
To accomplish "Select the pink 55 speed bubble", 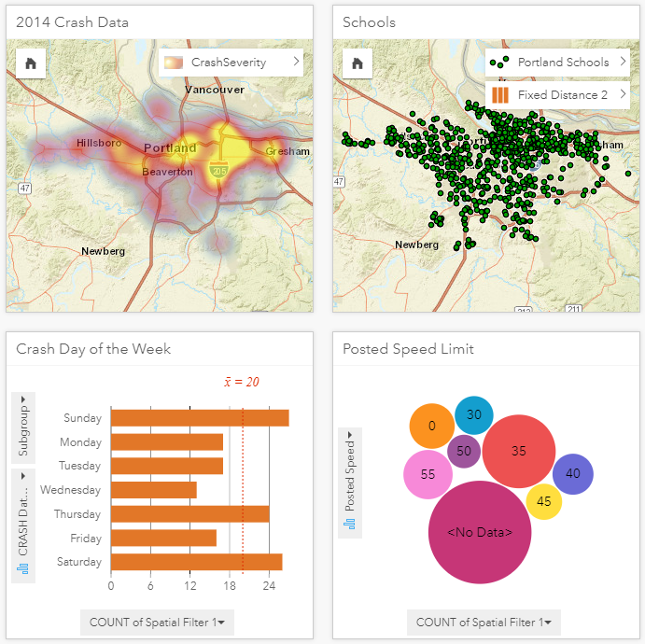I will [x=428, y=474].
